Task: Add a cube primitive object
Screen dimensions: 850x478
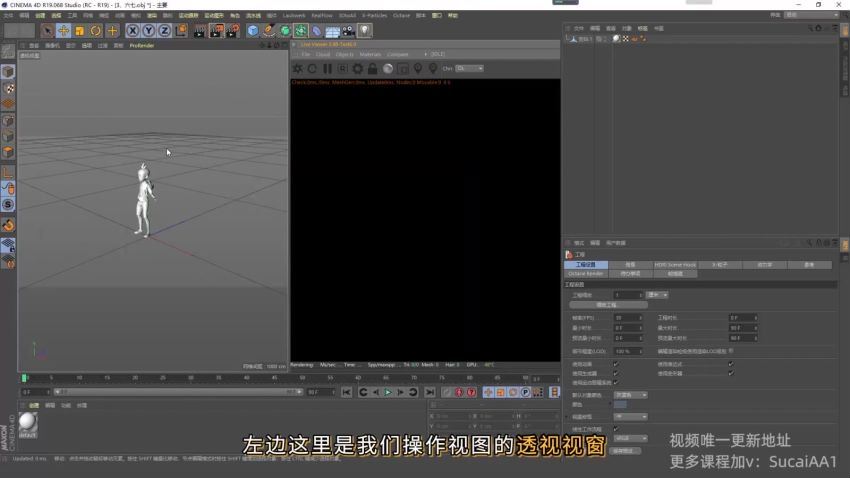Action: click(253, 31)
